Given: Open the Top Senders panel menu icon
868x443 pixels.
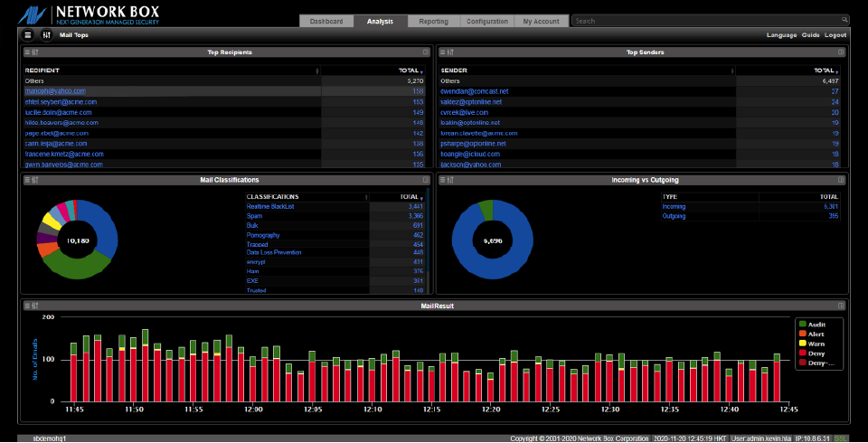Looking at the screenshot, I should pos(443,52).
